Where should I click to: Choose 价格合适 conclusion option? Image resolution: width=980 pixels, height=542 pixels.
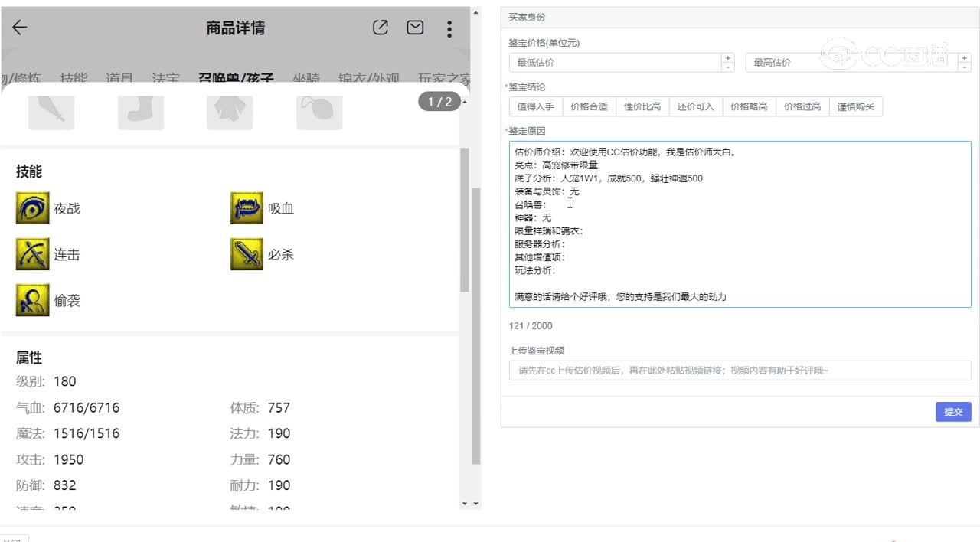(x=589, y=107)
